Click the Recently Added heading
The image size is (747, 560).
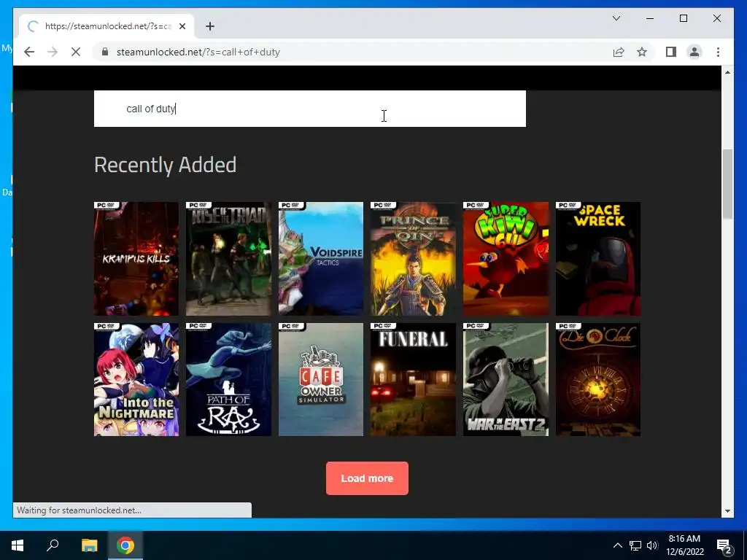point(165,165)
